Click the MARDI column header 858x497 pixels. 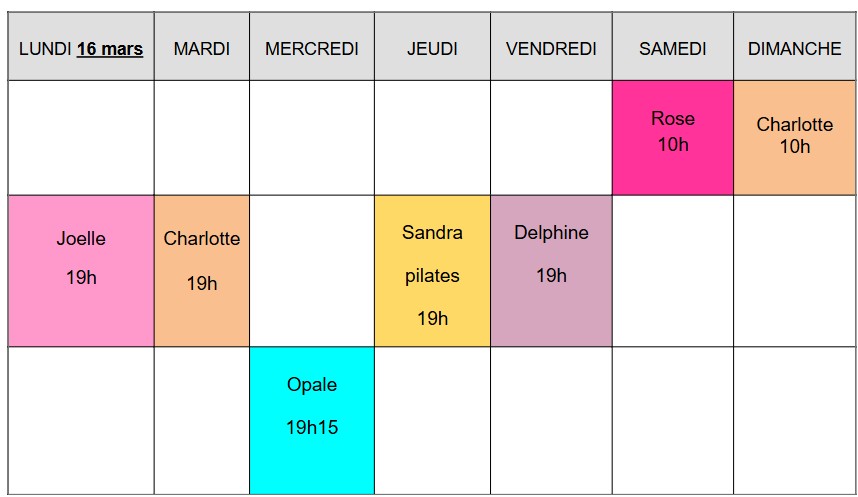202,47
